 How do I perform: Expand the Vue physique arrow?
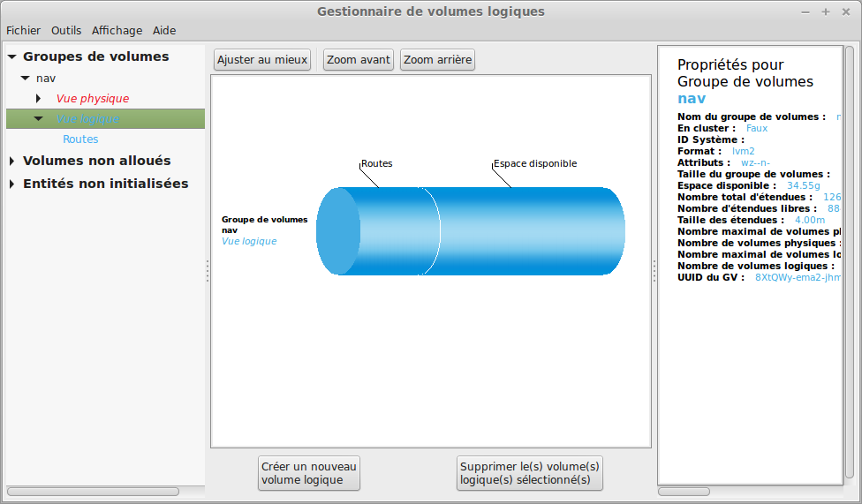click(38, 98)
